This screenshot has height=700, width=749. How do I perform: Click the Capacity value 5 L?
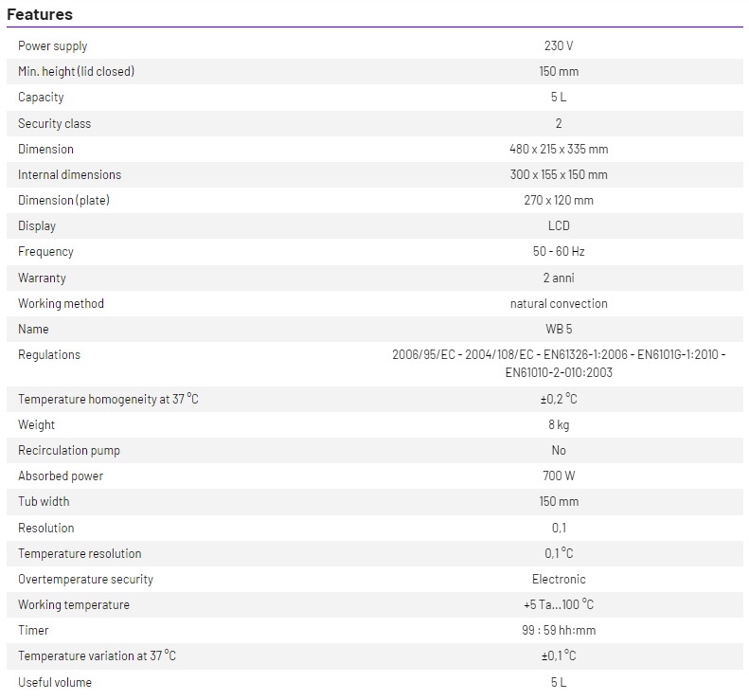click(559, 98)
